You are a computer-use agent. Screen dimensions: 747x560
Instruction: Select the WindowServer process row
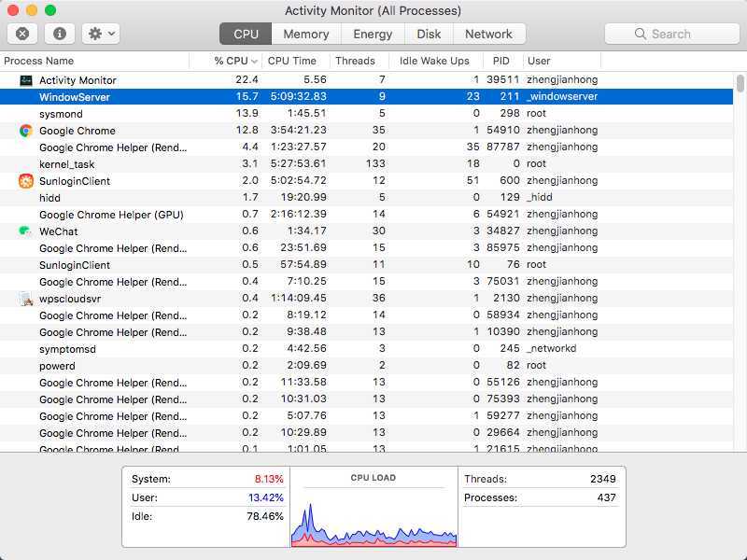(x=366, y=97)
